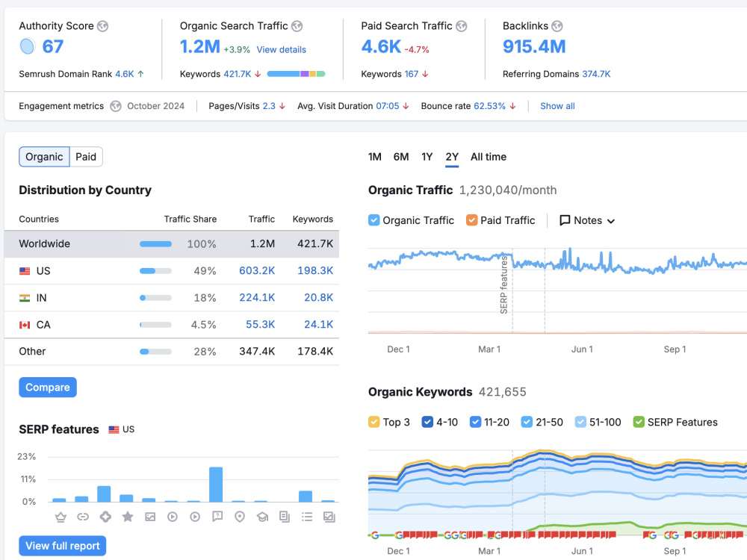The height and width of the screenshot is (560, 747).
Task: Click the Canada flag in the CA row
Action: pyautogui.click(x=25, y=325)
